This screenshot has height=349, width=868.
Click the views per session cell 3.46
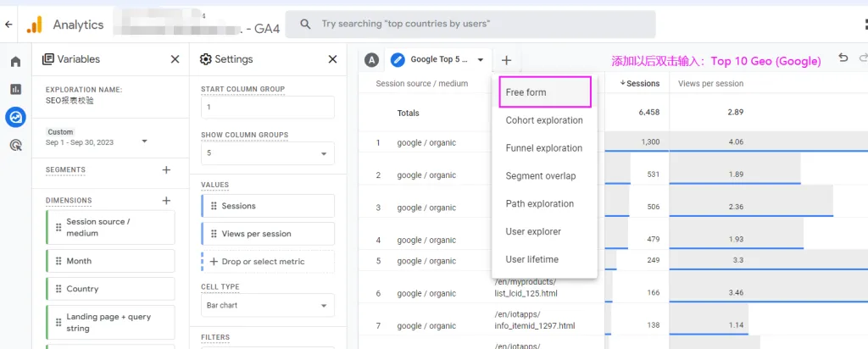point(736,292)
